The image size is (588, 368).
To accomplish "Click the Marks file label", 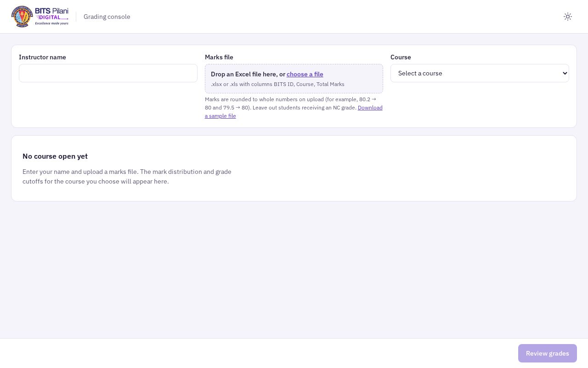I will [x=219, y=57].
